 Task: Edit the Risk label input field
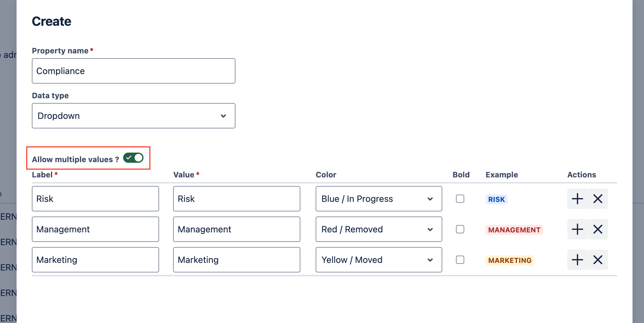pyautogui.click(x=95, y=199)
